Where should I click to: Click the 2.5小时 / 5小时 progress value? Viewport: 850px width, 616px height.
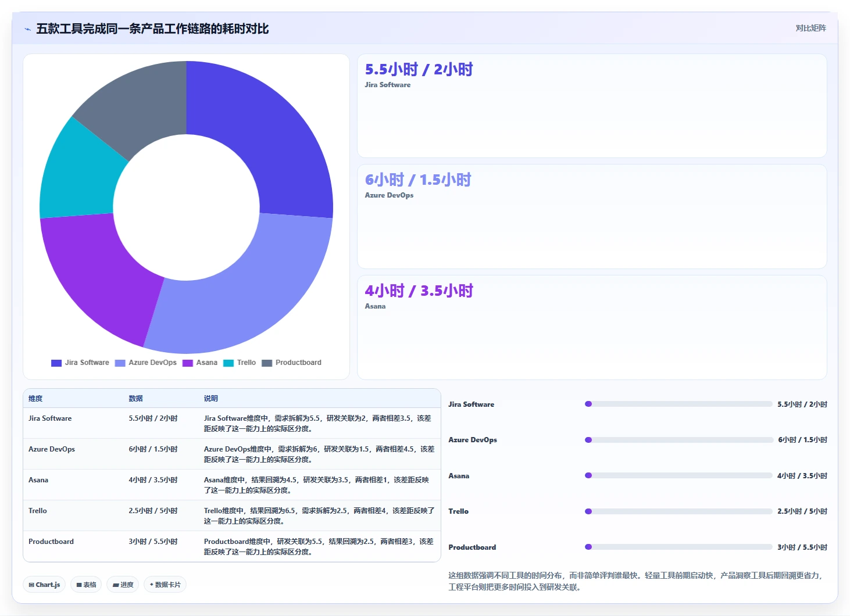[x=802, y=511]
